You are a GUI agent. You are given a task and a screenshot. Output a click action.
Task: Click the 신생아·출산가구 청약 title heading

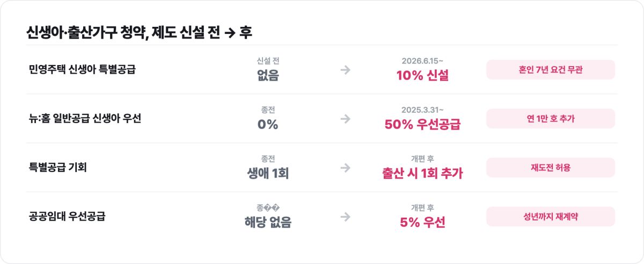click(139, 32)
